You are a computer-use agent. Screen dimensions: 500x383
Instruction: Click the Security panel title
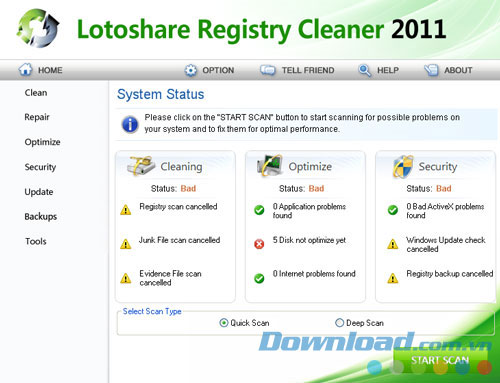pyautogui.click(x=438, y=167)
